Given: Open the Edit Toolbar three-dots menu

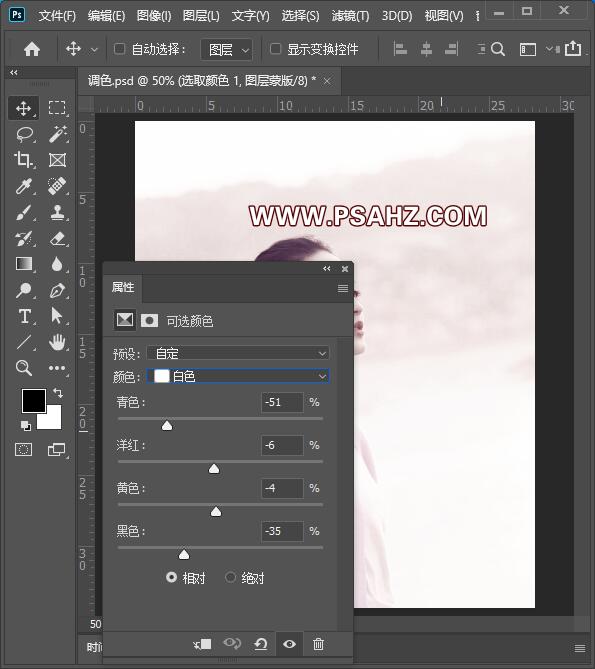Looking at the screenshot, I should coord(57,368).
